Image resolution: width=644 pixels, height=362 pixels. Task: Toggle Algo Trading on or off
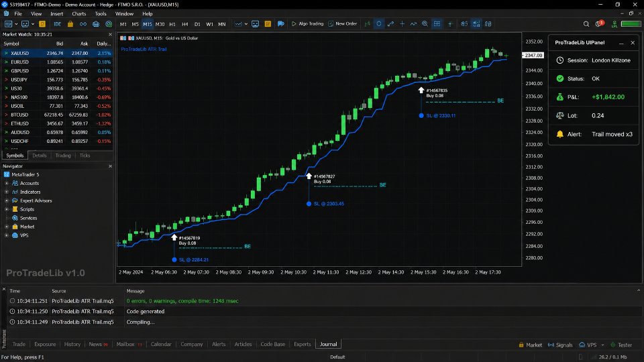307,24
